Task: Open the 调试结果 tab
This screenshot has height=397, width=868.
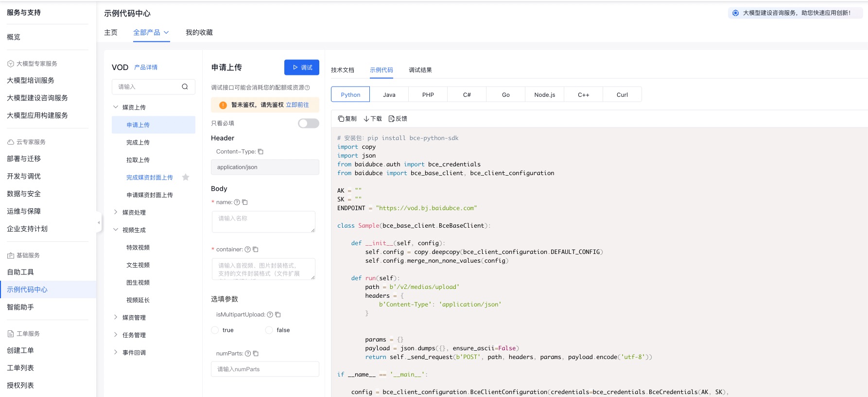Action: tap(420, 70)
